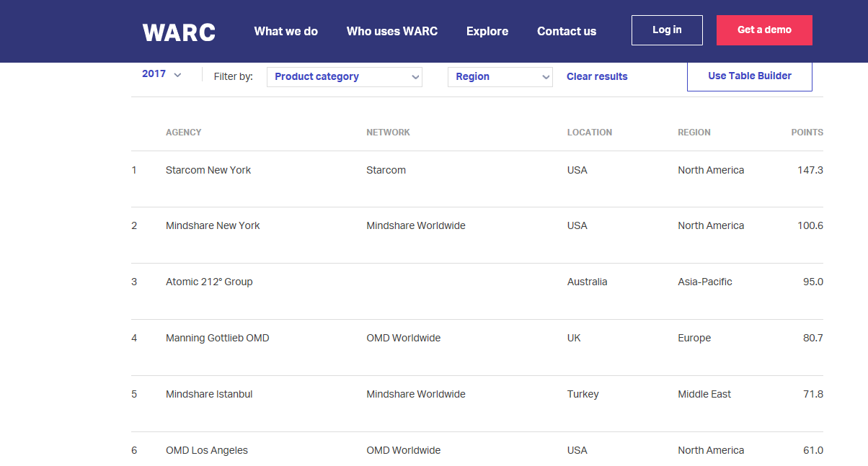Click Asia-Pacific region cell
The width and height of the screenshot is (868, 466).
click(705, 282)
